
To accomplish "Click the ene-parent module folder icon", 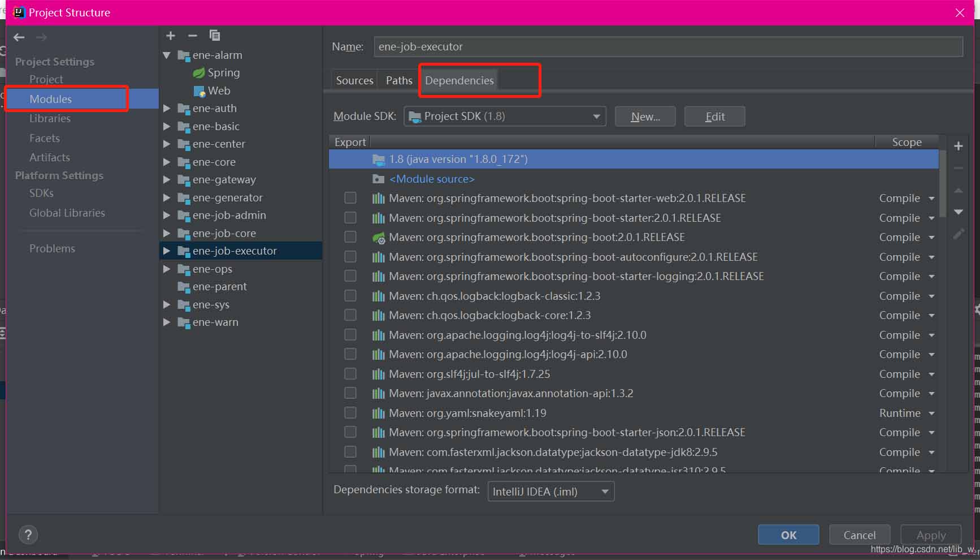I will click(x=184, y=287).
